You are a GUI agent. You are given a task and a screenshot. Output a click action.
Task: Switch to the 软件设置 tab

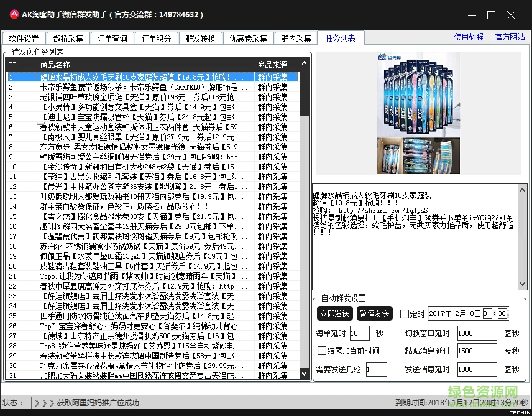(24, 37)
